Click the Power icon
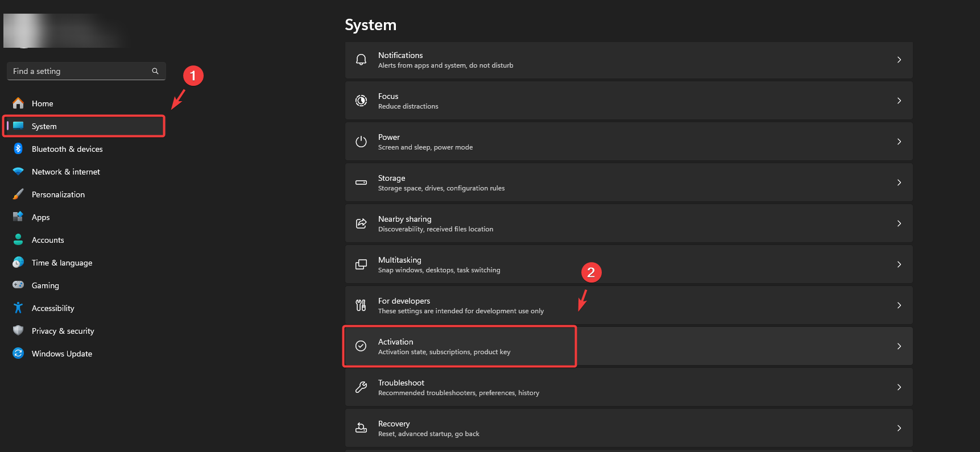980x452 pixels. tap(361, 142)
